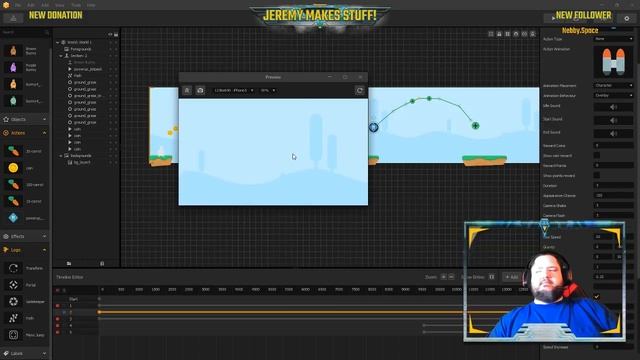Click the Camera Shake value field
The width and height of the screenshot is (640, 360).
tap(613, 205)
